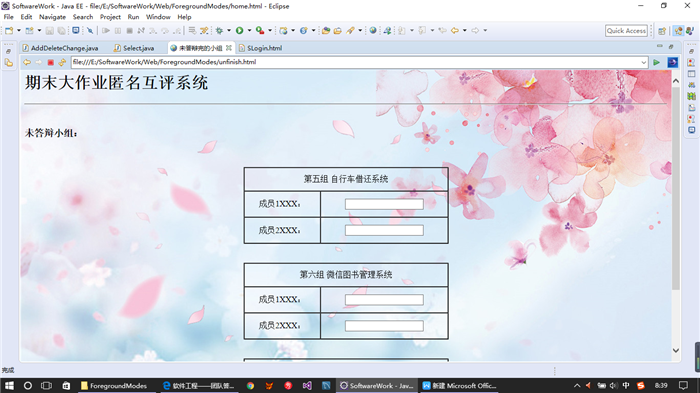Click the Open Web Browser globe icon
The width and height of the screenshot is (700, 393).
(373, 30)
